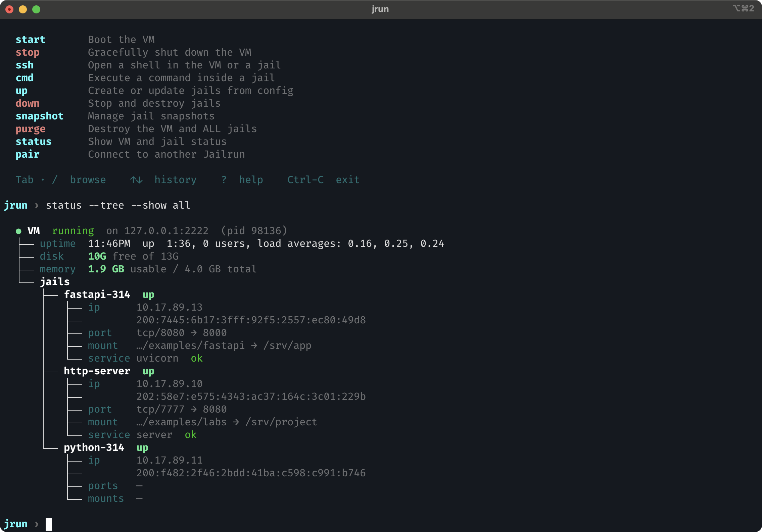The width and height of the screenshot is (762, 532).
Task: Click the 'uptime' tree row label
Action: 58,244
